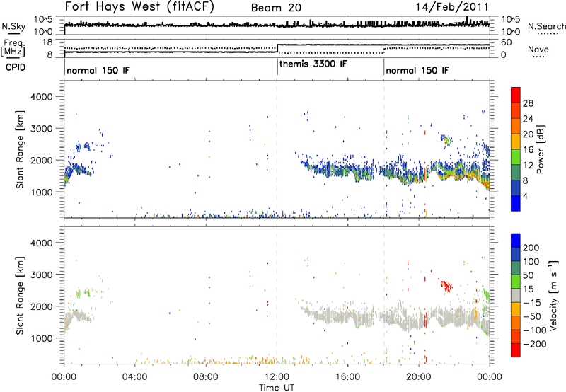The width and height of the screenshot is (566, 392).
Task: Click the "60" Nave axis tick
Action: (507, 42)
